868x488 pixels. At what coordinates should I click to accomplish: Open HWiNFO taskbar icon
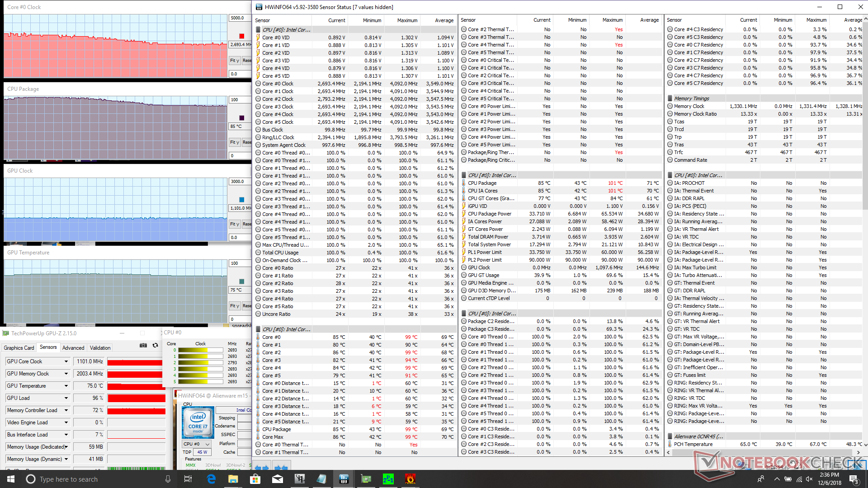pos(344,479)
